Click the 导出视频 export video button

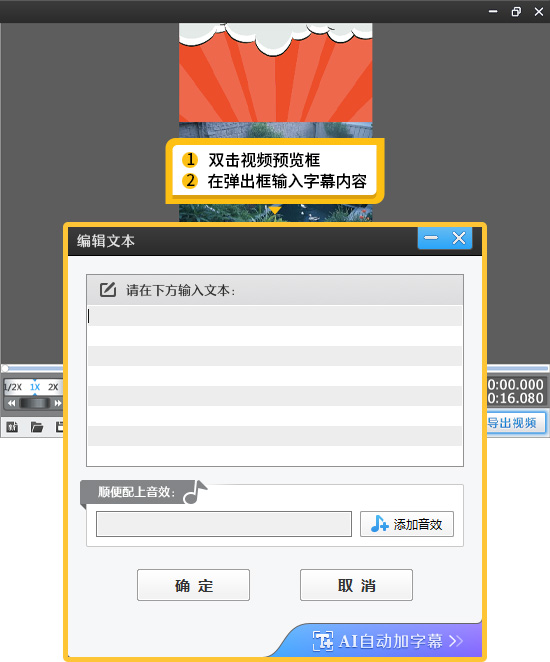tap(515, 423)
